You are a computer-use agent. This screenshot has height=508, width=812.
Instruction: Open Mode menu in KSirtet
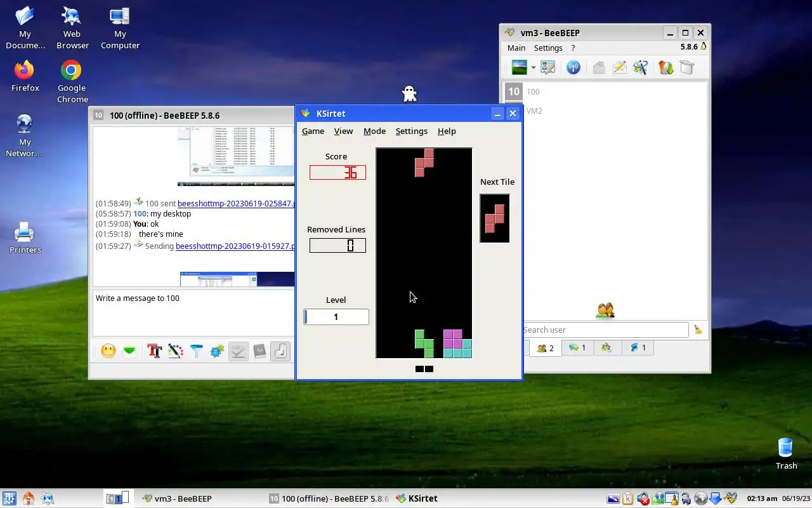(x=374, y=131)
